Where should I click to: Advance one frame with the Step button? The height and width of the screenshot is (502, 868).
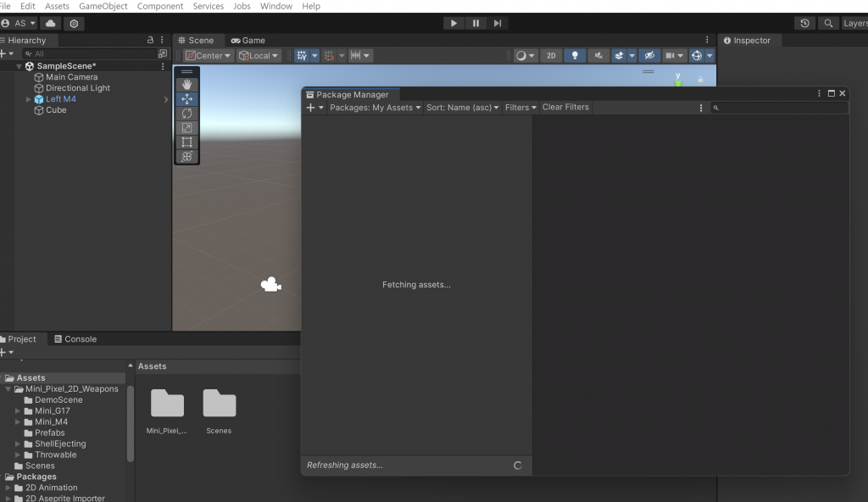coord(498,23)
